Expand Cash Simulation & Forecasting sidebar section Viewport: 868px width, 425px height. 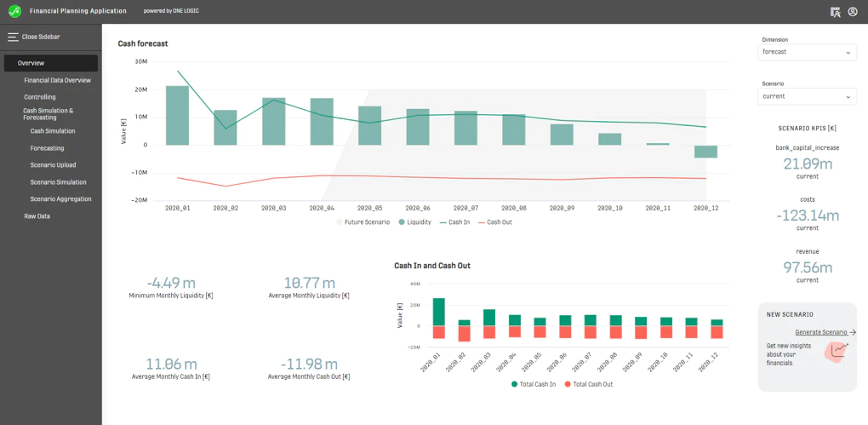tap(49, 113)
